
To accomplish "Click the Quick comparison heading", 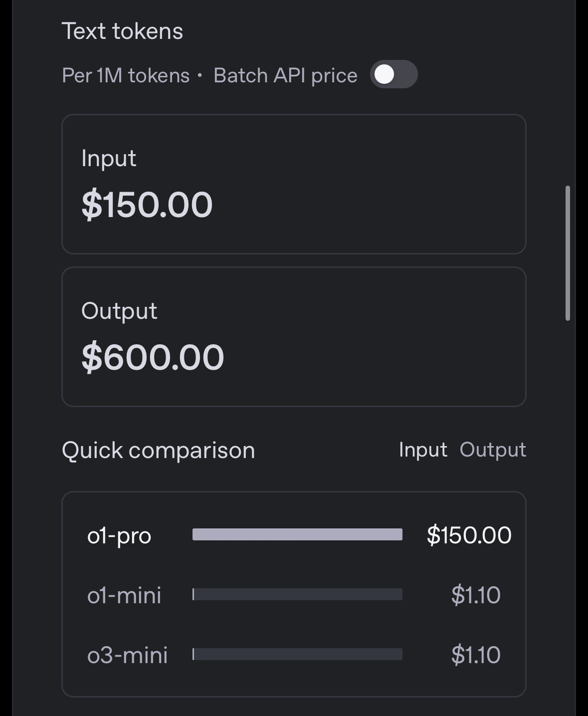I will click(158, 451).
